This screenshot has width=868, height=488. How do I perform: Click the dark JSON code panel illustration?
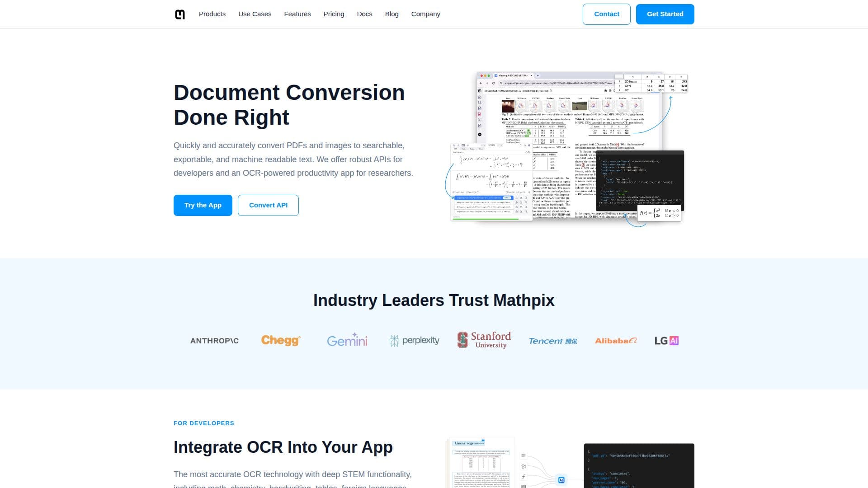(639, 466)
